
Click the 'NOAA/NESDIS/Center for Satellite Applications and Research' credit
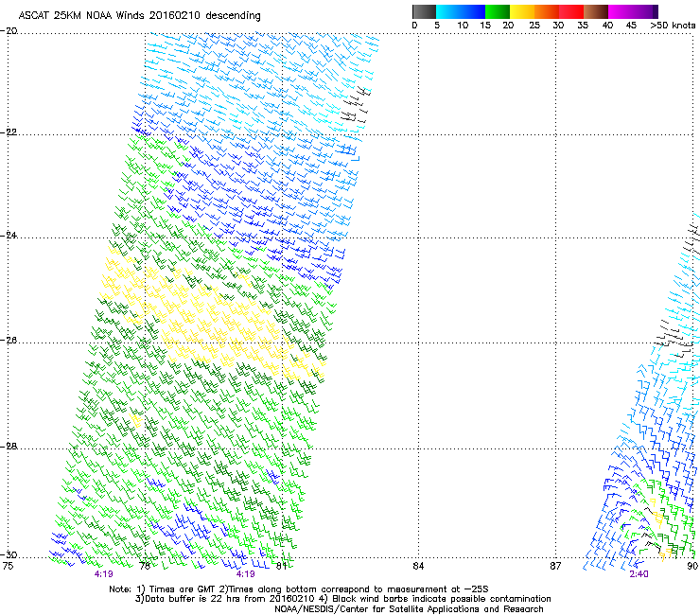[x=409, y=608]
